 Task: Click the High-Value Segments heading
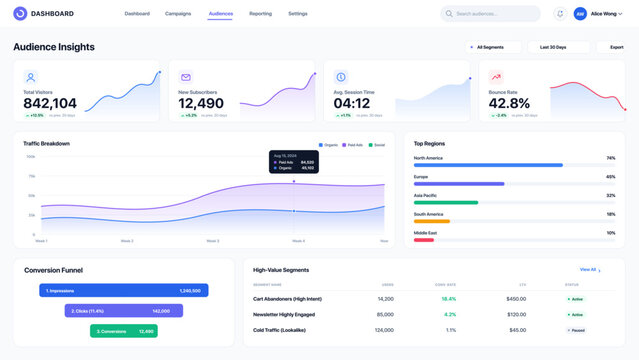[x=281, y=270]
